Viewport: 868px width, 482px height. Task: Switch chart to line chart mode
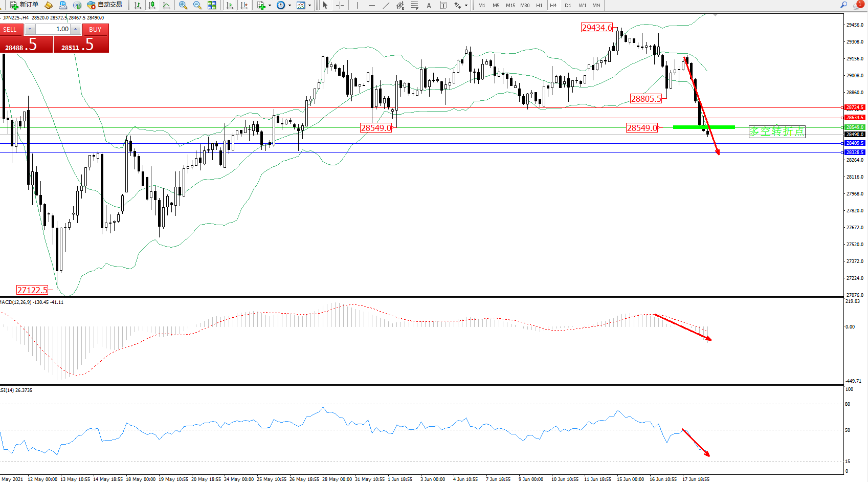point(166,5)
